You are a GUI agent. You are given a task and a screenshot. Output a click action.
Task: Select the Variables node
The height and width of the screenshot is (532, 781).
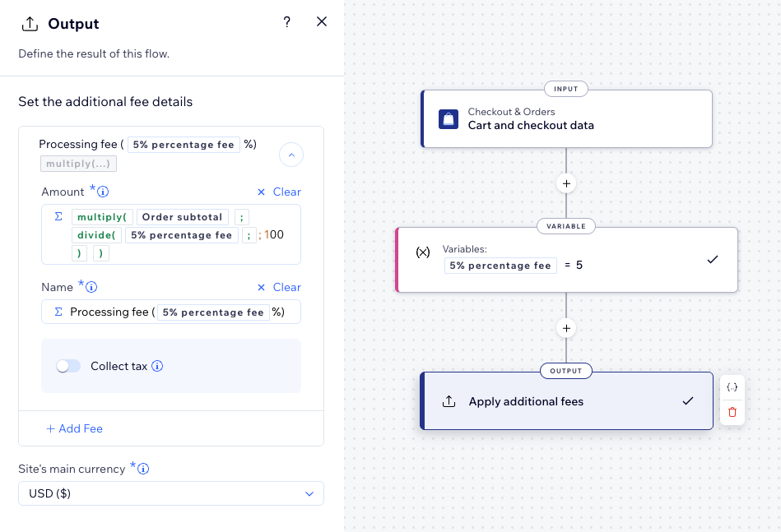(x=566, y=259)
